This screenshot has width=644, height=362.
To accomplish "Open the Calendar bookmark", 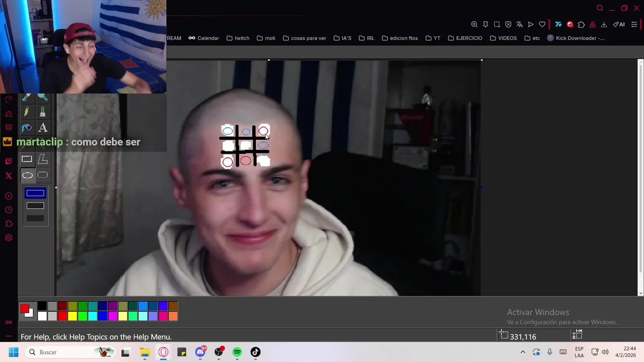I will pos(204,38).
